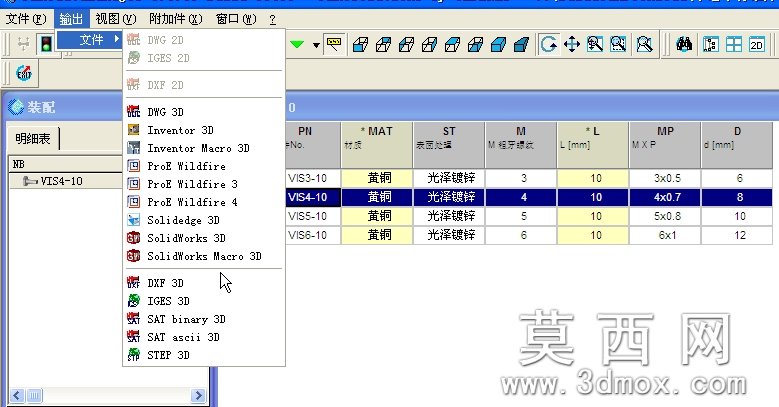Viewport: 779px width, 407px height.
Task: Click the MP column header
Action: pyautogui.click(x=665, y=145)
